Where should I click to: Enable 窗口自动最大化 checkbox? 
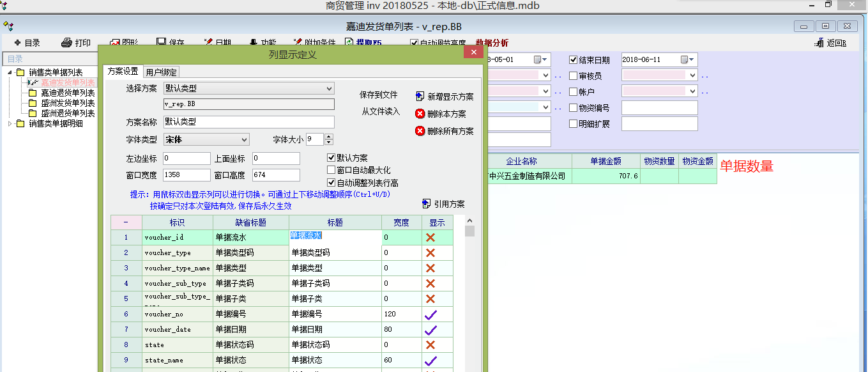(x=331, y=170)
